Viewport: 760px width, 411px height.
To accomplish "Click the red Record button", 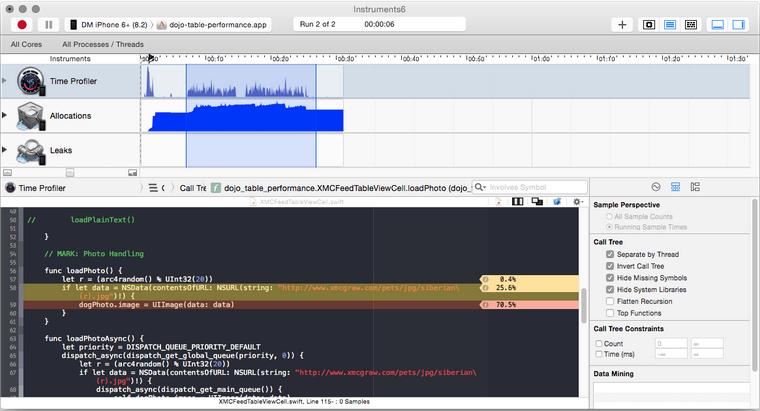I will coord(21,24).
